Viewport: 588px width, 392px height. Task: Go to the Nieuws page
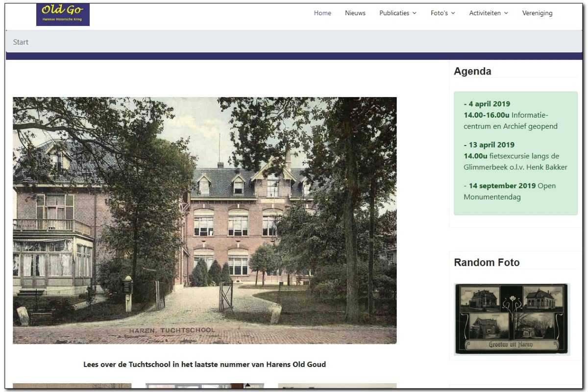355,13
